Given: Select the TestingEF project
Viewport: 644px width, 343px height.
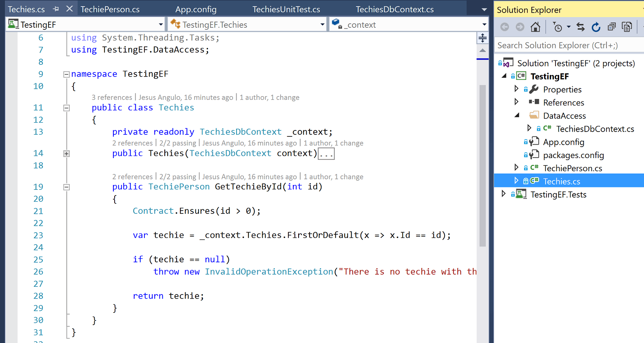Looking at the screenshot, I should (549, 76).
